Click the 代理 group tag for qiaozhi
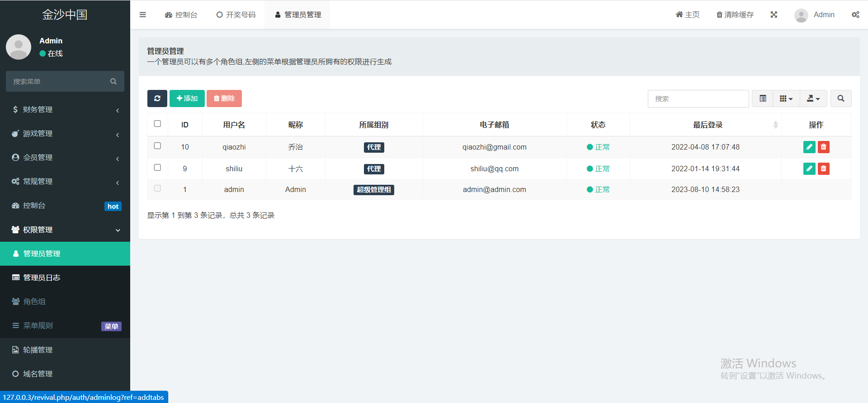This screenshot has height=403, width=868. click(x=374, y=147)
